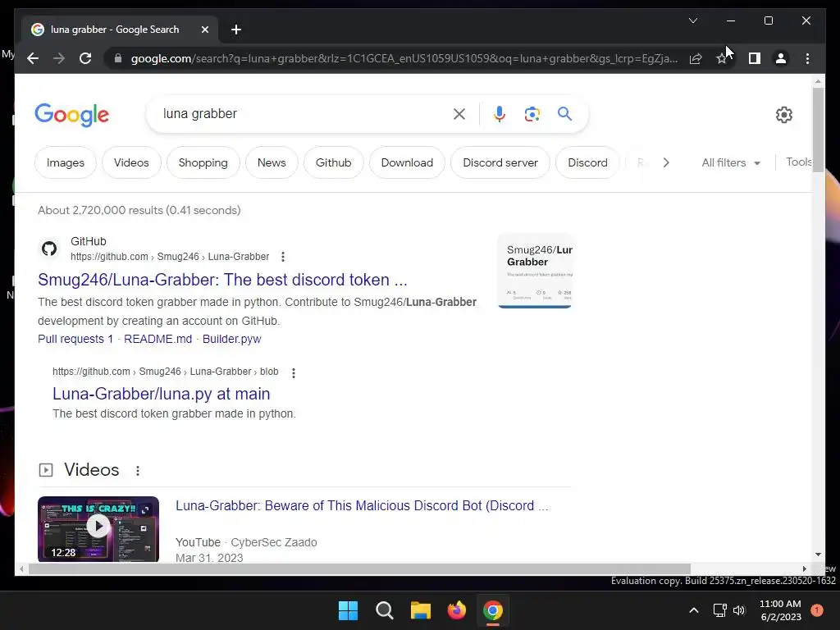Filter results by Videos

[x=131, y=162]
